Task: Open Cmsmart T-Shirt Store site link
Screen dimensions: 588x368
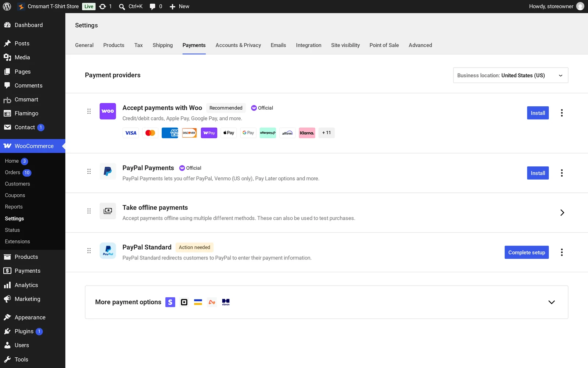Action: [48, 7]
